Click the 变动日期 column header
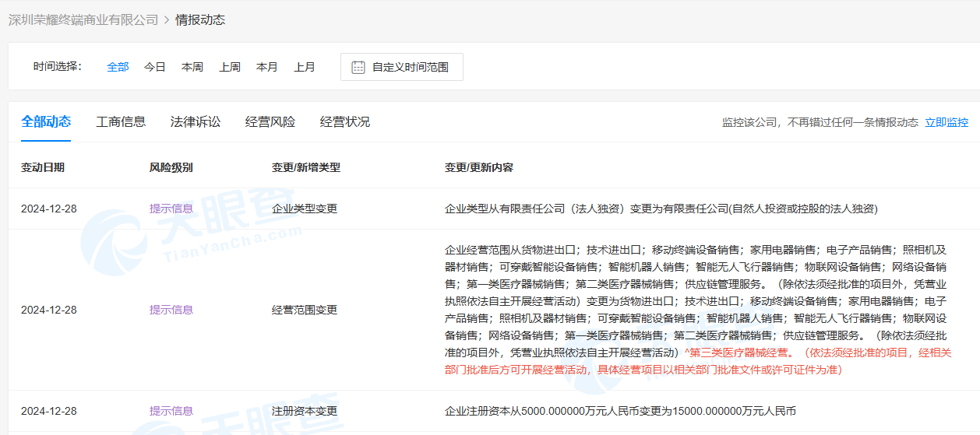 pyautogui.click(x=43, y=167)
